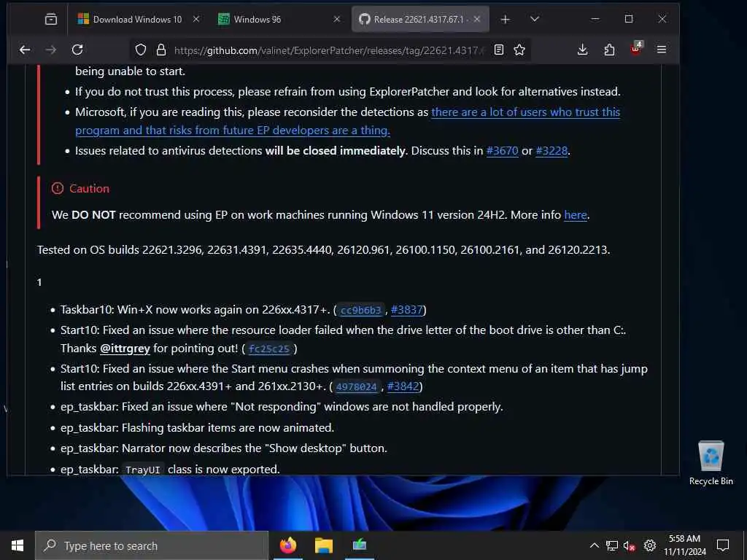This screenshot has width=747, height=560.
Task: Visit the @ittrgrey user profile
Action: click(125, 349)
